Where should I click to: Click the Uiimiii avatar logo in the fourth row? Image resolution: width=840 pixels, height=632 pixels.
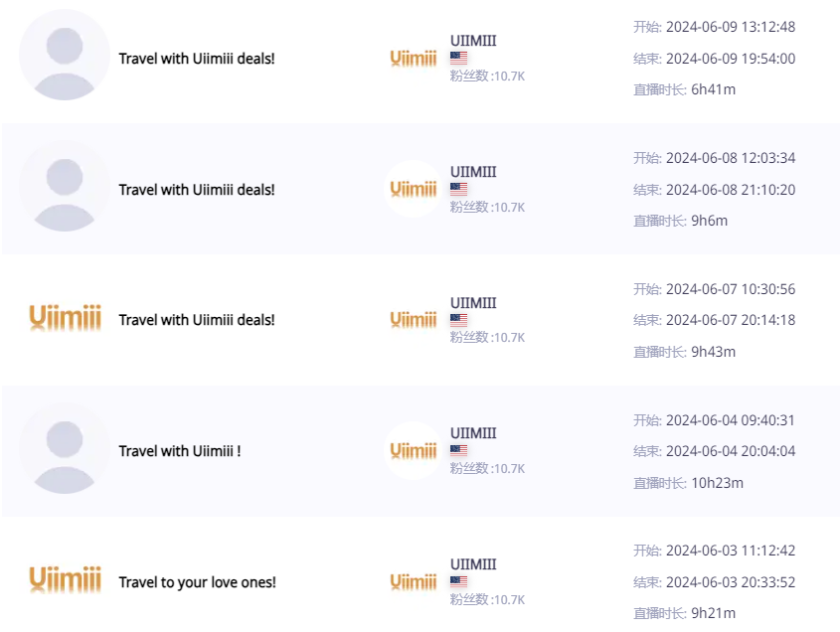(413, 450)
